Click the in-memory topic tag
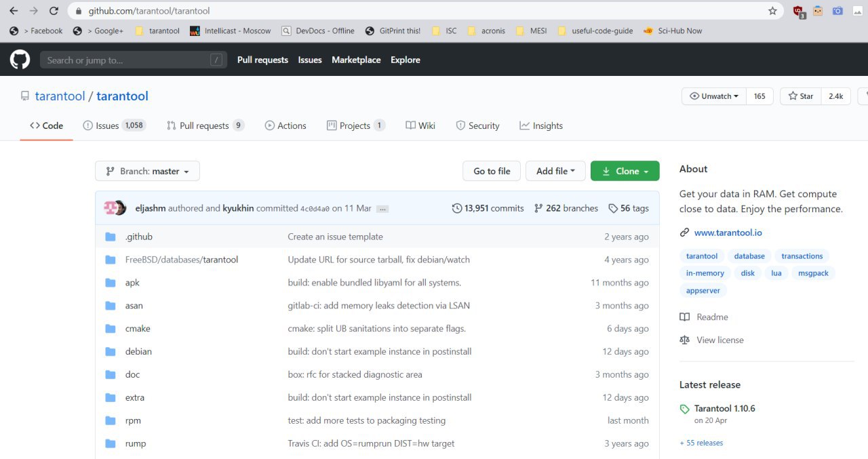The width and height of the screenshot is (868, 459). 705,273
